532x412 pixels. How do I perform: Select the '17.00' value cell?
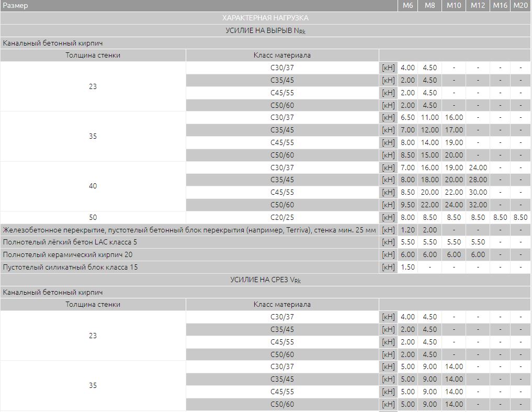(x=454, y=130)
